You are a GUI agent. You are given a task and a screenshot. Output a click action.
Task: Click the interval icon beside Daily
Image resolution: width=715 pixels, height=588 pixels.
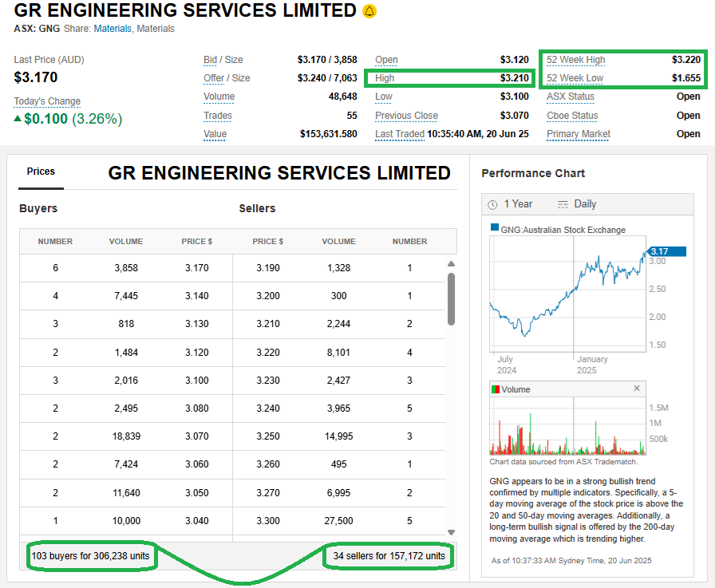pos(563,204)
